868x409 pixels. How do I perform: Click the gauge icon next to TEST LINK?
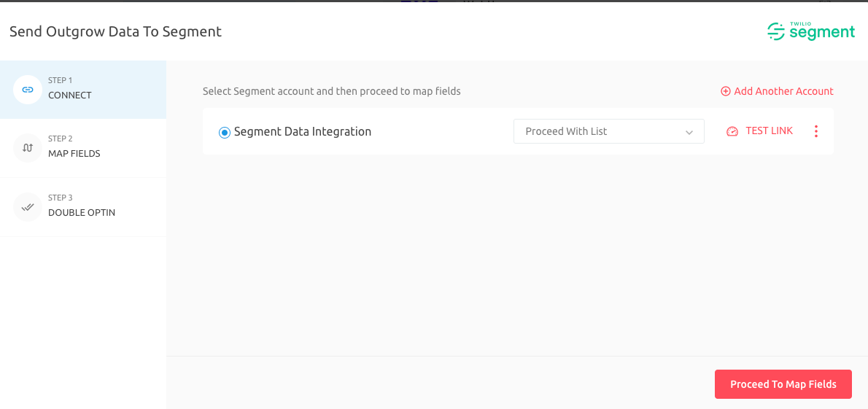point(732,131)
